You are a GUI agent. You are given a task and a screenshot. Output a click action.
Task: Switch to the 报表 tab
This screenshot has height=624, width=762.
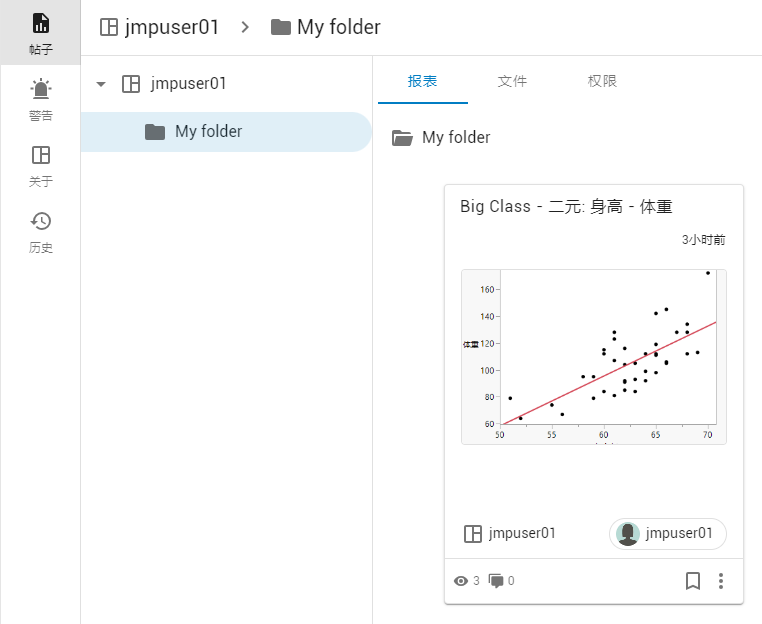423,81
